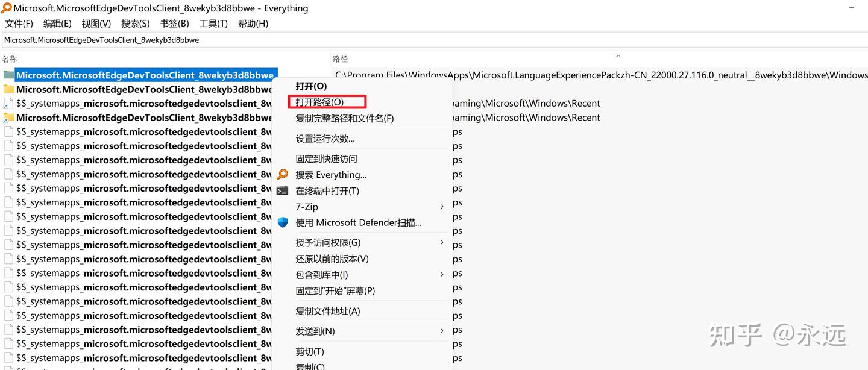868x370 pixels.
Task: Expand the 发送到 submenu
Action: click(x=442, y=331)
